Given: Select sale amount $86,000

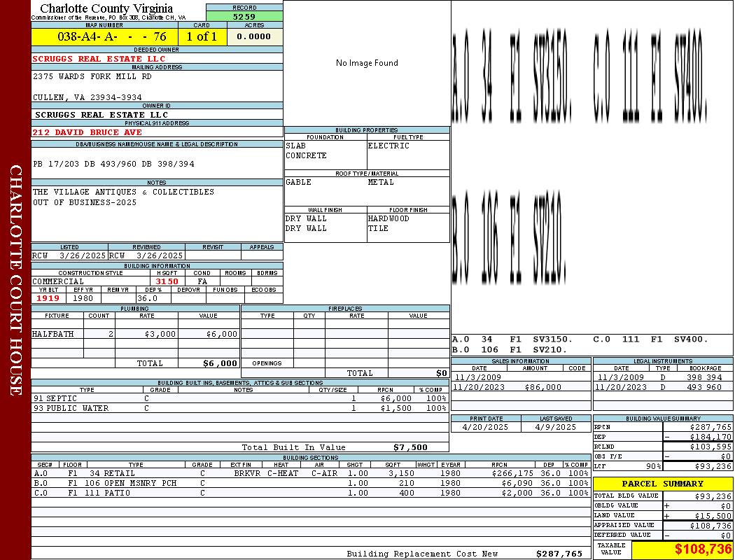Looking at the screenshot, I should 542,388.
